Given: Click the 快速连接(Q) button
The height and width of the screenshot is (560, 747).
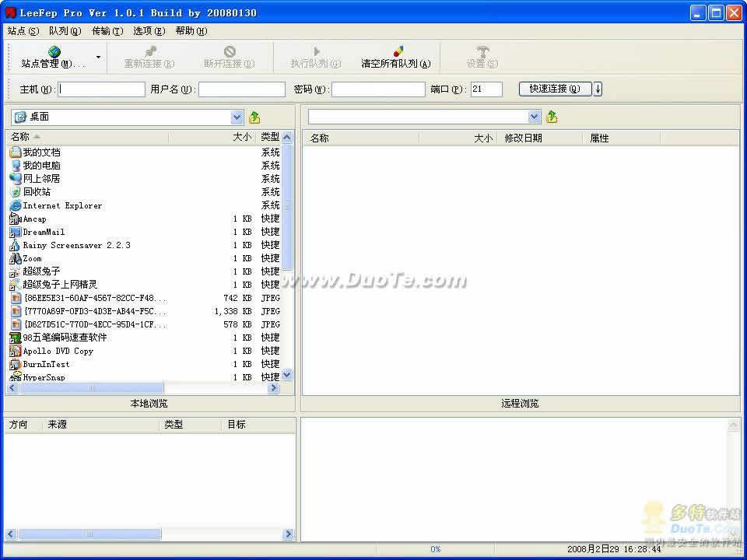Looking at the screenshot, I should click(555, 89).
